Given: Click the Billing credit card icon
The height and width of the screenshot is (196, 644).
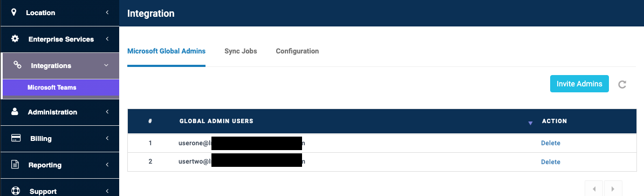Looking at the screenshot, I should tap(16, 138).
